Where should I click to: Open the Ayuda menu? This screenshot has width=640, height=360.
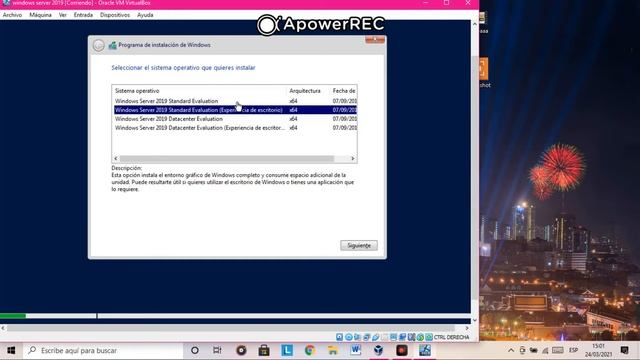click(x=145, y=15)
